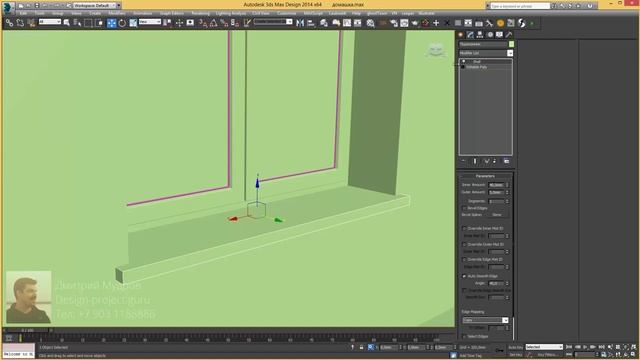Screen dimensions: 640x360
Task: Click the Align tool icon
Action: (x=311, y=23)
